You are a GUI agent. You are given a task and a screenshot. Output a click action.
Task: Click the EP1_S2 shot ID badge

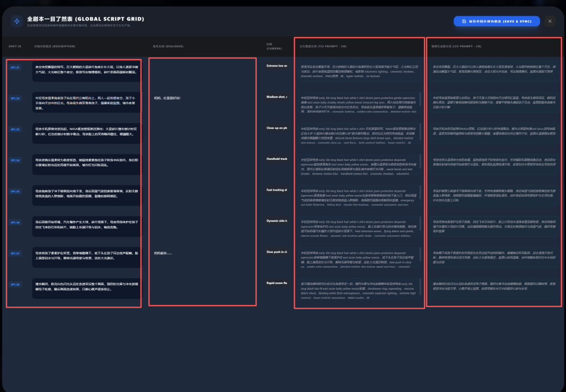click(x=15, y=98)
